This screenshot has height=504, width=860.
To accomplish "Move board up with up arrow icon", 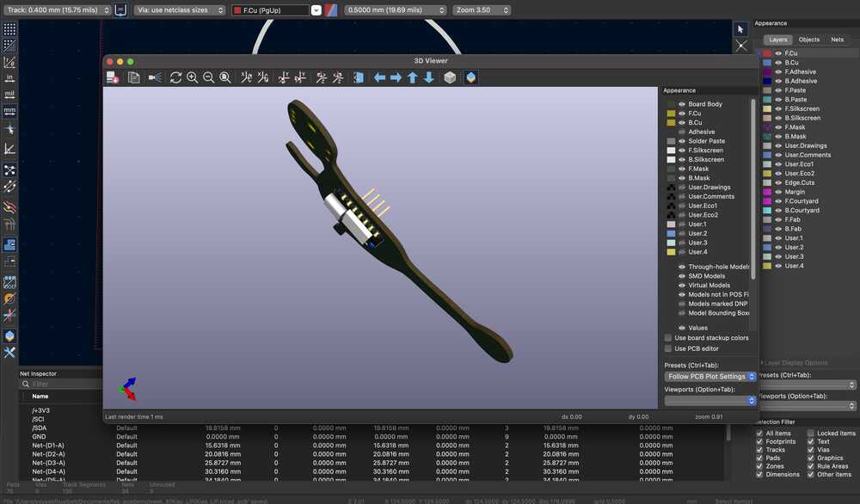I will [x=413, y=77].
